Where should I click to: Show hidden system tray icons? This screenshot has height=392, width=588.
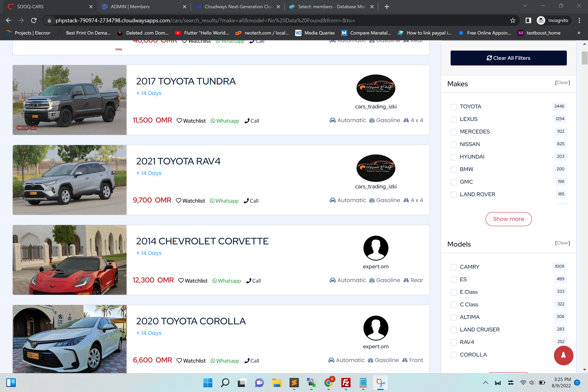point(485,383)
